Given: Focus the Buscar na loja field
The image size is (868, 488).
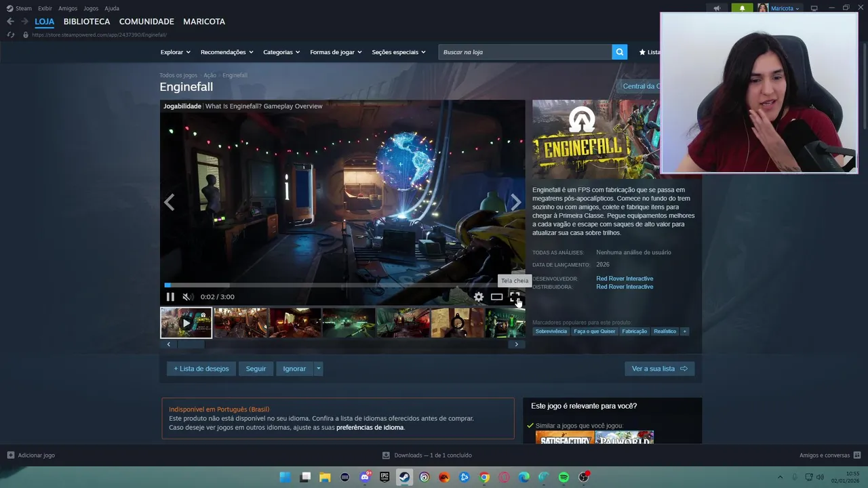Looking at the screenshot, I should pyautogui.click(x=525, y=52).
